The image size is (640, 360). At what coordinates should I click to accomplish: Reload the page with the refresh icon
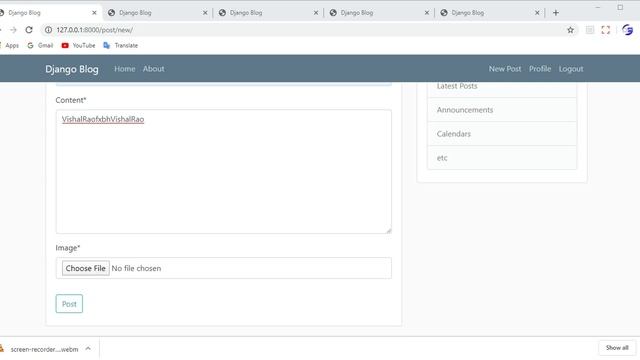tap(29, 30)
